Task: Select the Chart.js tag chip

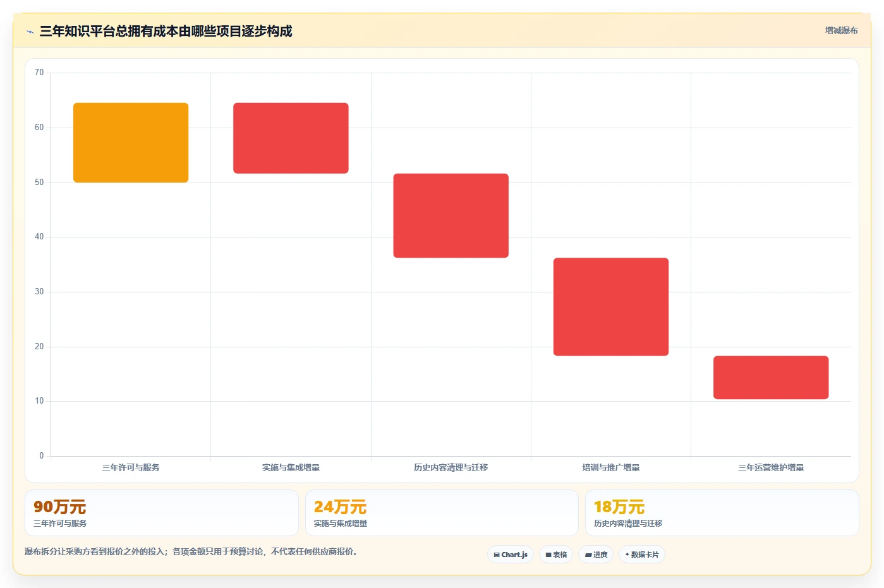Action: pos(511,555)
